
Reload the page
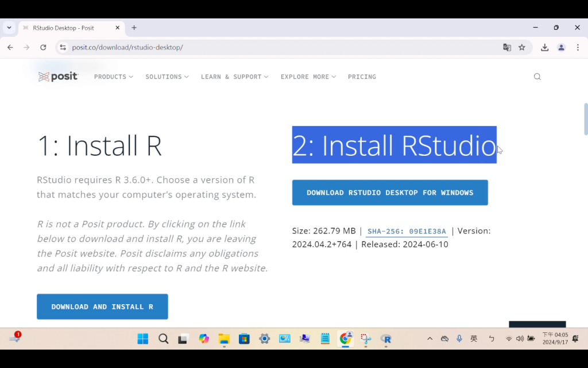(x=43, y=47)
